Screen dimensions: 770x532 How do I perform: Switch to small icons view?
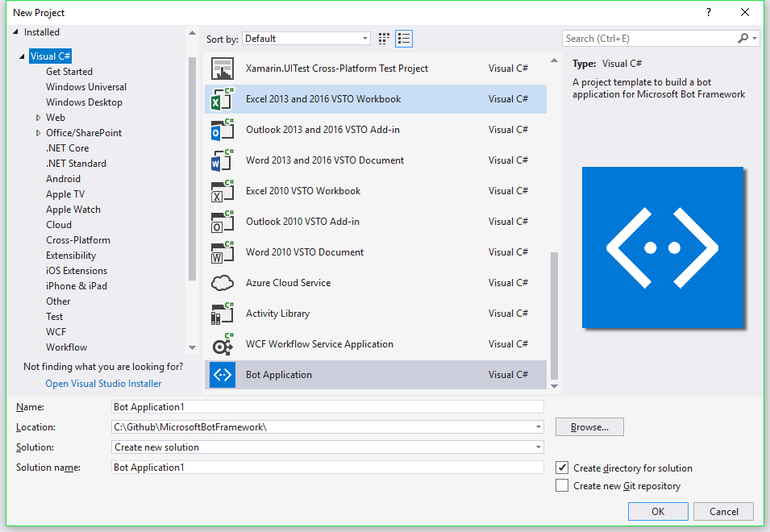click(x=384, y=39)
